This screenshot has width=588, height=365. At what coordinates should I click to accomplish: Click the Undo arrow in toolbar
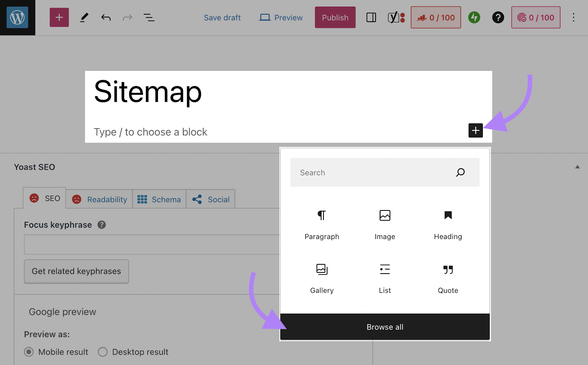pos(105,17)
